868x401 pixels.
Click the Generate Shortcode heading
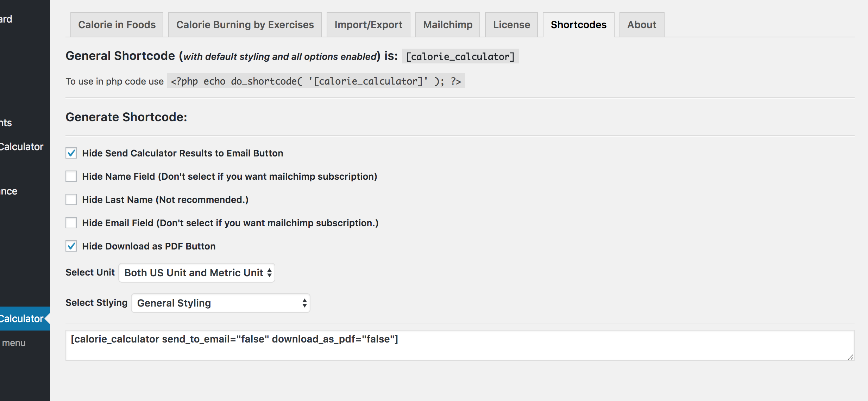tap(126, 117)
